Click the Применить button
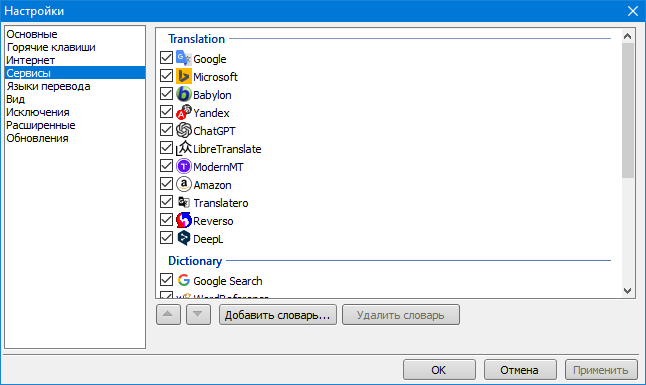Image resolution: width=646 pixels, height=385 pixels. pyautogui.click(x=601, y=370)
